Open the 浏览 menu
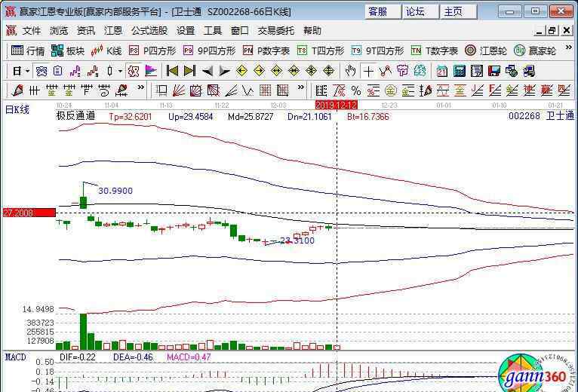The width and height of the screenshot is (578, 392). (59, 31)
